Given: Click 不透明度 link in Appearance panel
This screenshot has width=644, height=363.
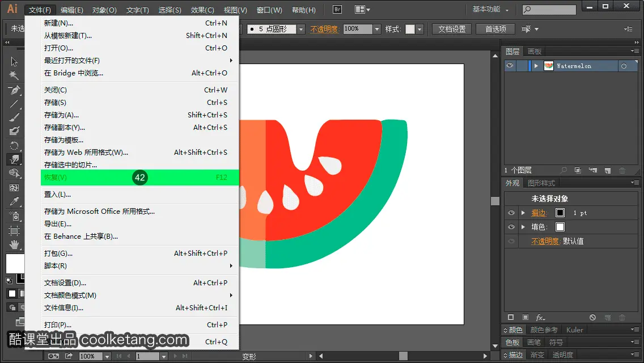Looking at the screenshot, I should pyautogui.click(x=545, y=241).
